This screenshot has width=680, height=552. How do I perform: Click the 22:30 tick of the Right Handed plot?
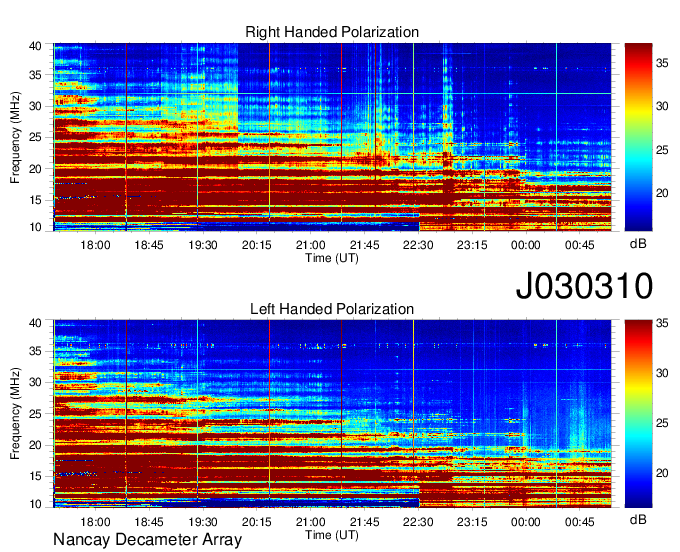(x=418, y=245)
